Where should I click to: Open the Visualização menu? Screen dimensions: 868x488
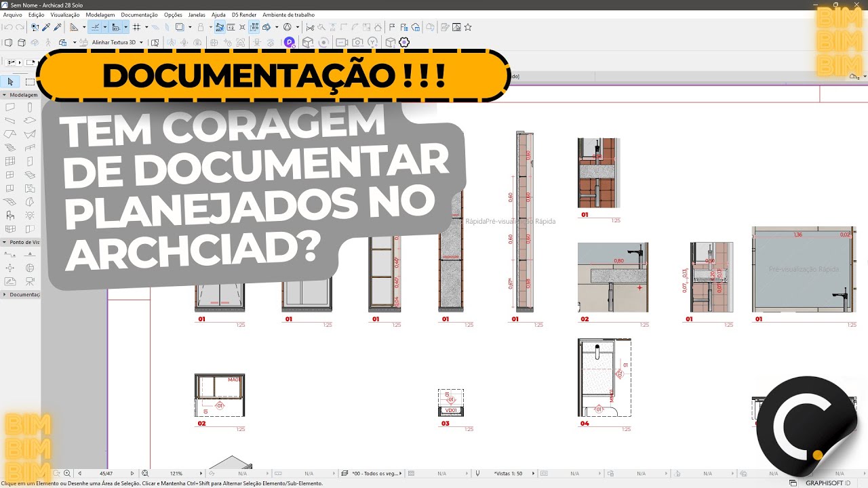[x=65, y=14]
